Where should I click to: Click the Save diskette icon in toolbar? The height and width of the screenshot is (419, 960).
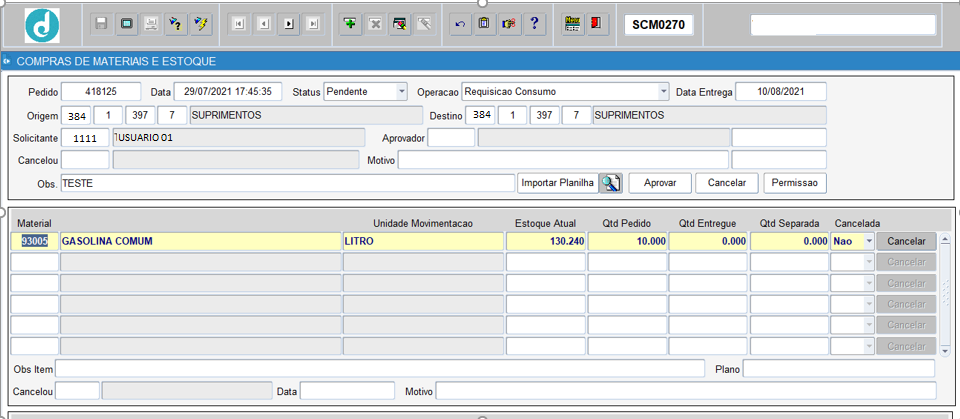point(102,25)
